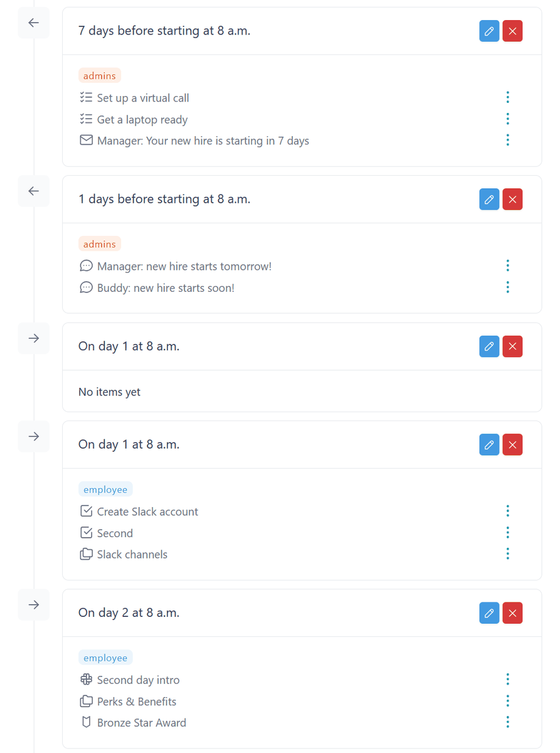
Task: Open the Perks & Benefits resource item
Action: [x=136, y=702]
